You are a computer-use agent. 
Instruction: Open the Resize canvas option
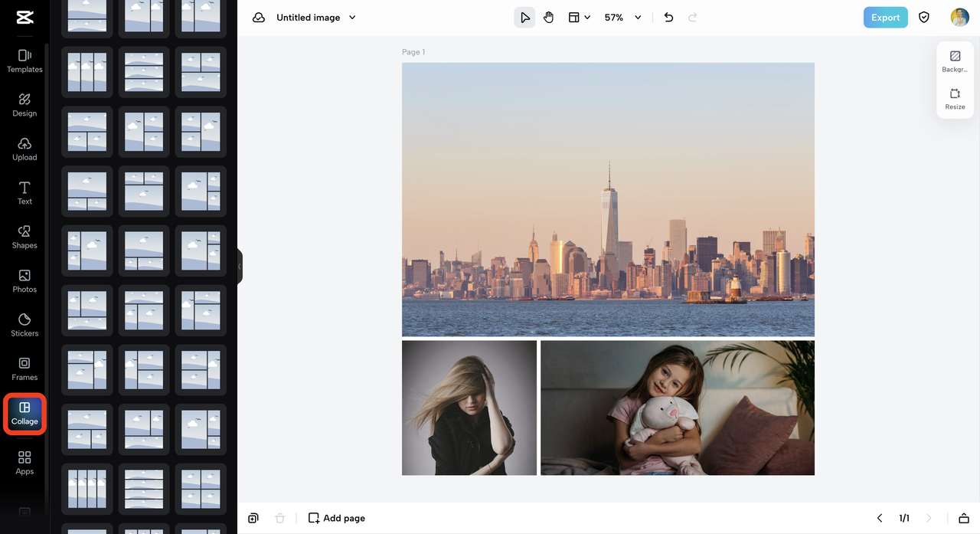[x=955, y=100]
